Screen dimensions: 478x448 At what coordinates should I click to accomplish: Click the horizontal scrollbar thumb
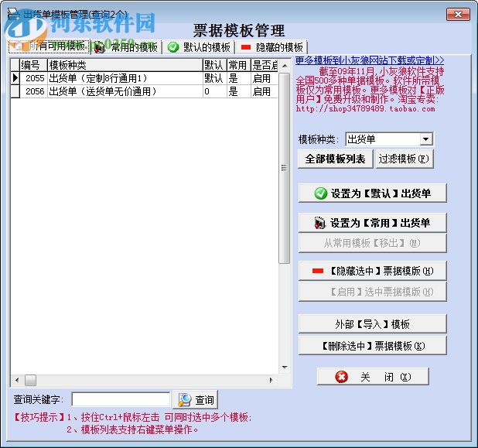[30, 380]
